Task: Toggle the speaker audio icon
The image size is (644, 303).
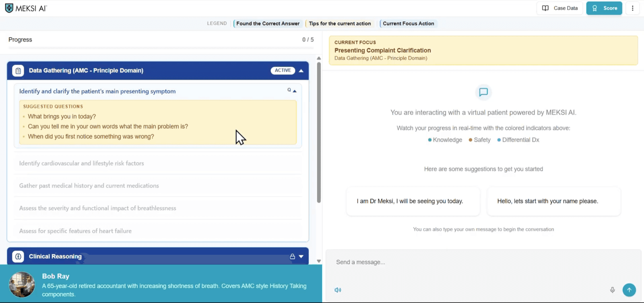Action: pyautogui.click(x=338, y=290)
